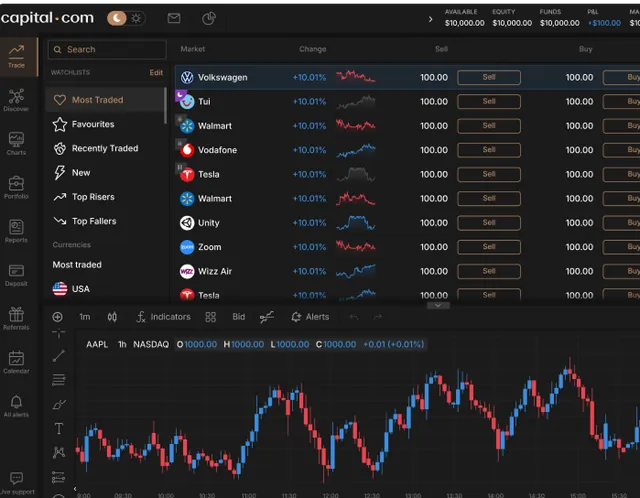The image size is (640, 498).
Task: Click Sell button for Tui
Action: [x=489, y=101]
